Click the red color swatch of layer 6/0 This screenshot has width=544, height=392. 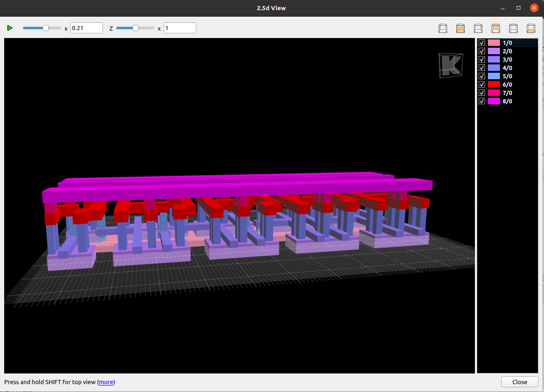pos(494,84)
